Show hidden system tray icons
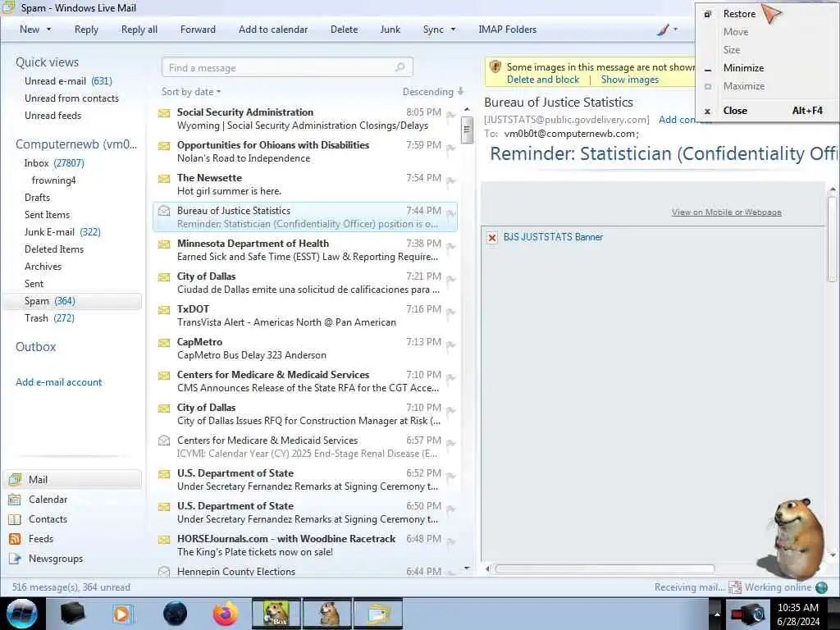 (716, 614)
